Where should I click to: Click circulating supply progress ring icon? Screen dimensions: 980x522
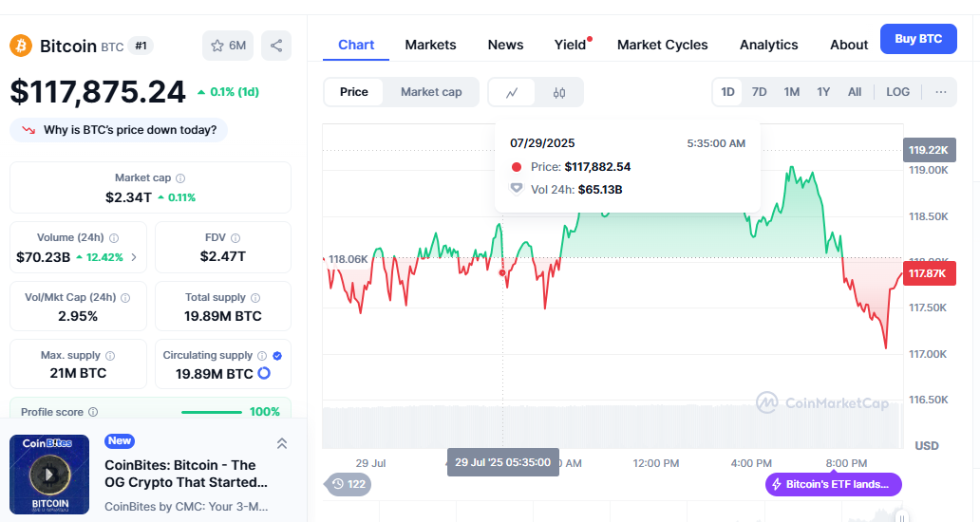pyautogui.click(x=264, y=373)
